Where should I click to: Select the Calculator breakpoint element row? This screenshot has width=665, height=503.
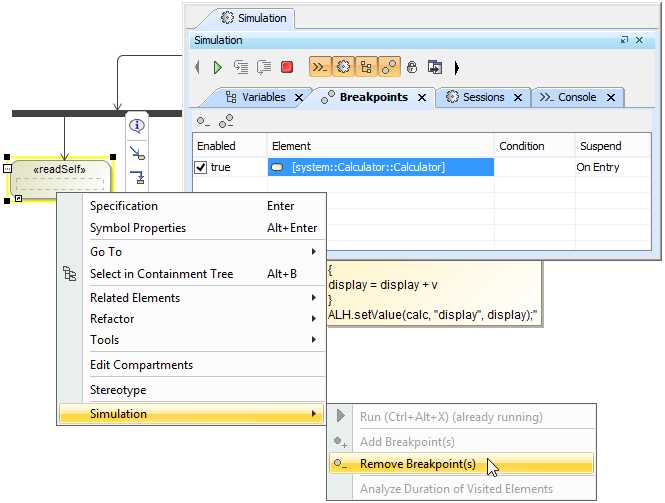(x=380, y=167)
